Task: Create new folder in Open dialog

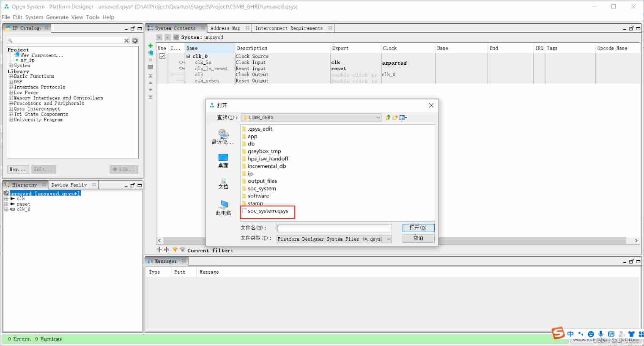Action: (395, 118)
